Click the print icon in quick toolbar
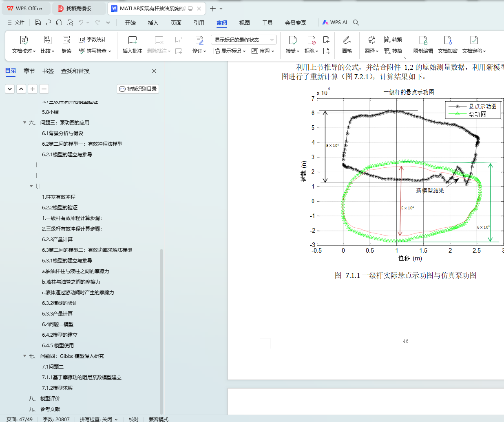 pyautogui.click(x=59, y=22)
